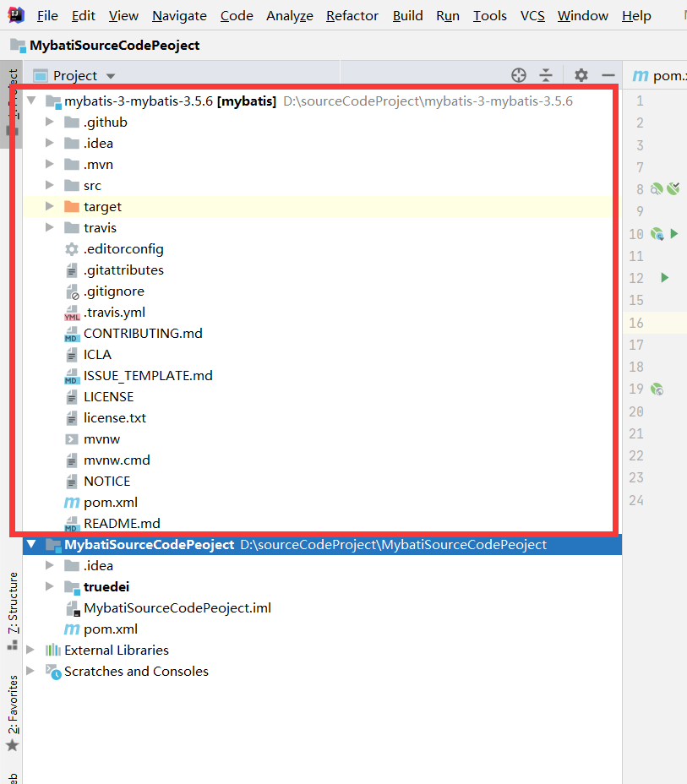Screen dimensions: 687x784
Task: Click the .gitignore file icon
Action: coord(72,291)
